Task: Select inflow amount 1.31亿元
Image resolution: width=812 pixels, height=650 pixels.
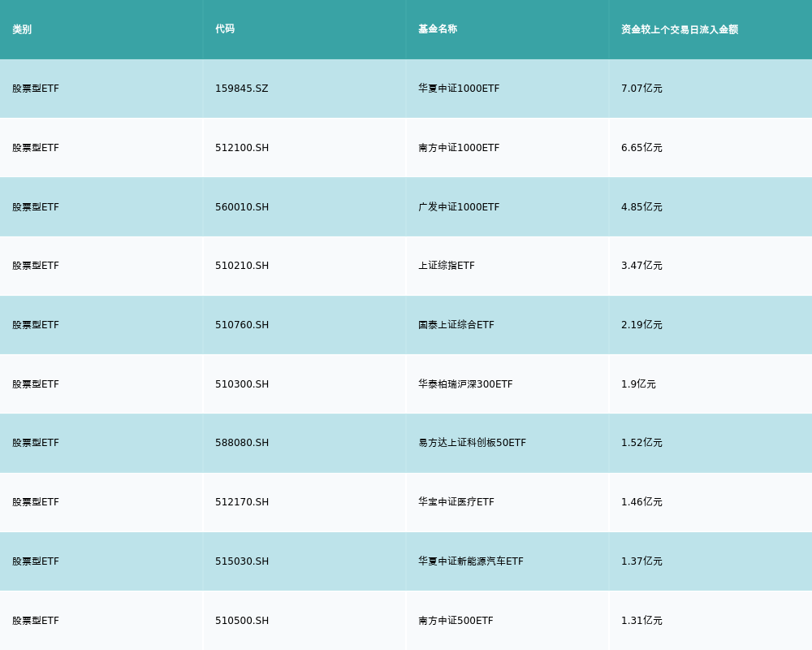Action: (641, 621)
